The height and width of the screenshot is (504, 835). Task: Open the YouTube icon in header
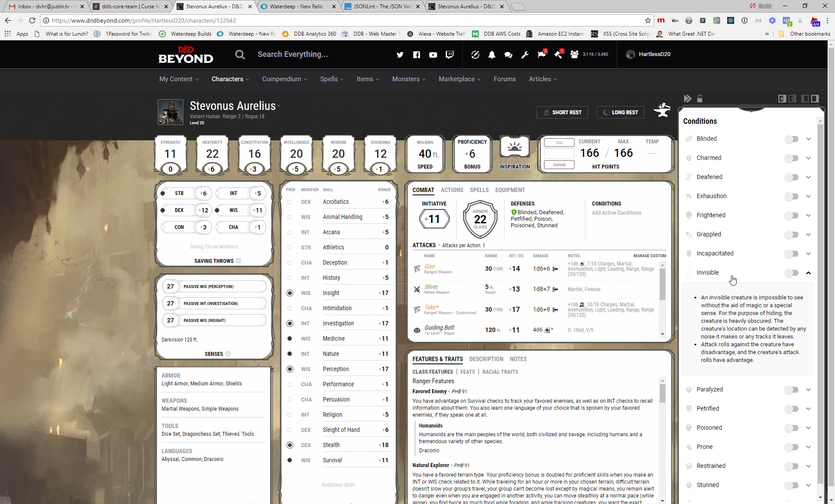pos(433,54)
